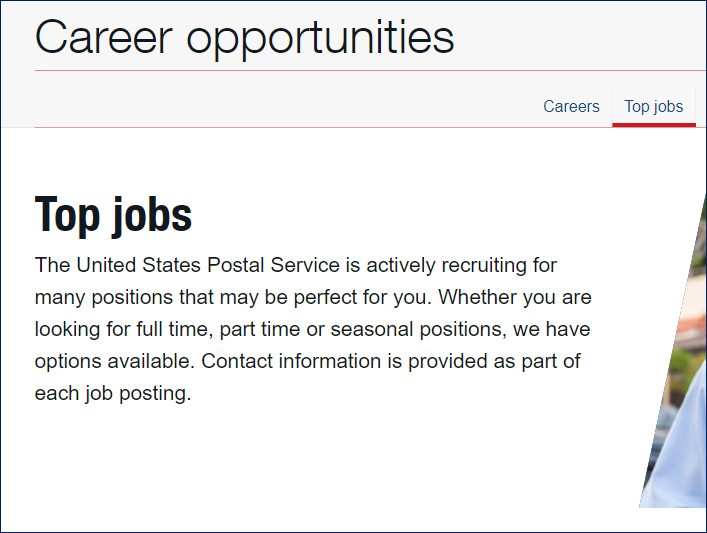Viewport: 707px width, 533px height.
Task: Click the word opportunities in page title
Action: (320, 39)
